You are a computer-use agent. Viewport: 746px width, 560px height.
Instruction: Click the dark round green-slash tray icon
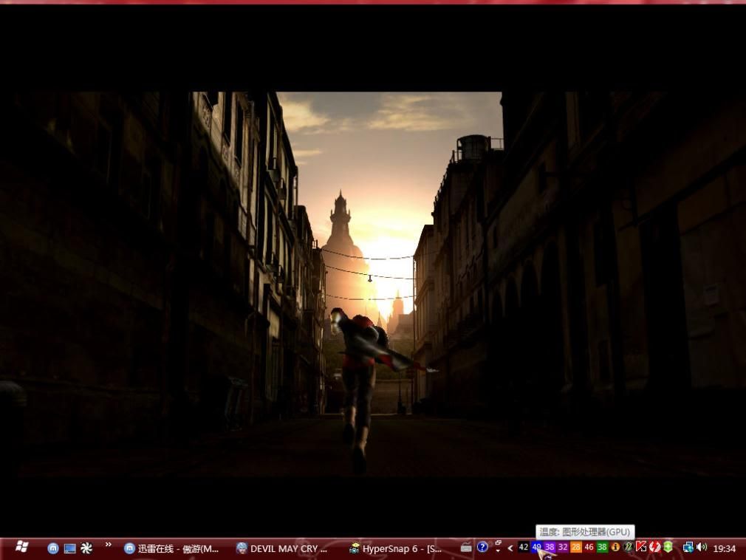pos(628,547)
